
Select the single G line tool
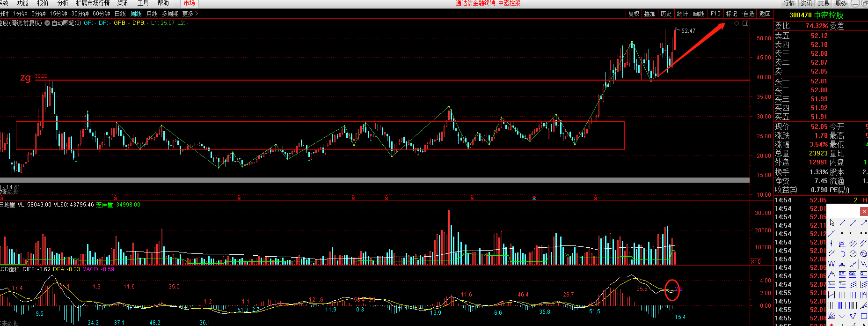[864, 274]
